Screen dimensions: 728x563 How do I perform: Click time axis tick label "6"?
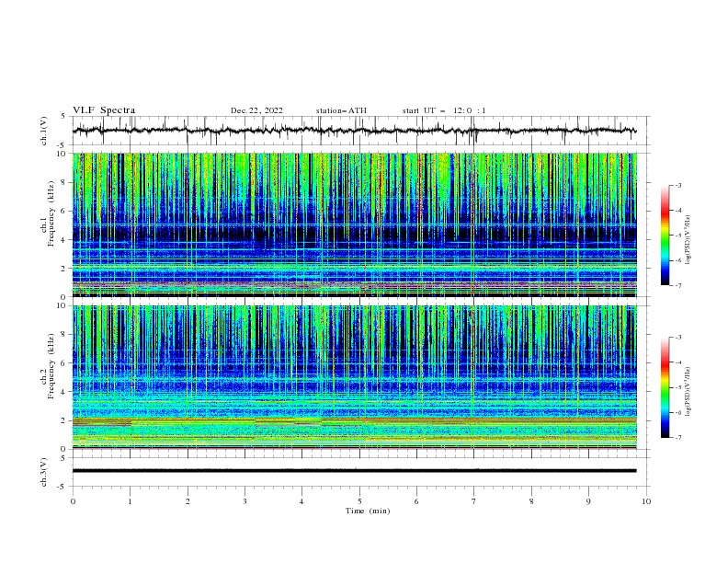pos(416,501)
